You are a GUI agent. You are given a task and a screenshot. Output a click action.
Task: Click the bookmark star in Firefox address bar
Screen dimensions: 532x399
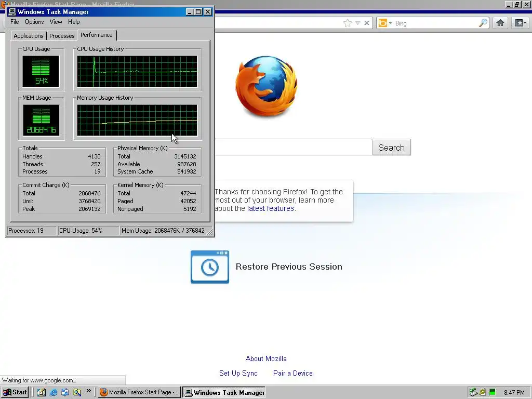pyautogui.click(x=348, y=23)
